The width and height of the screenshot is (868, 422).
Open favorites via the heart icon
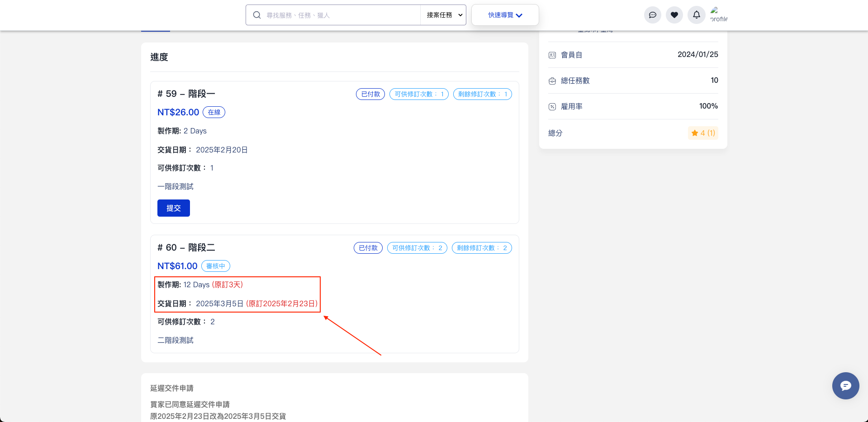(x=674, y=15)
